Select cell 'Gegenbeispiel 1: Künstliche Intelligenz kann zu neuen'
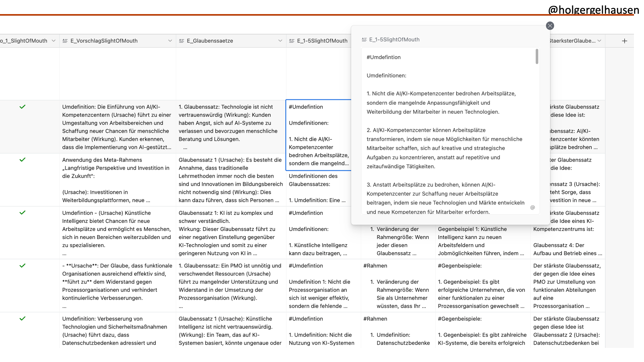Image resolution: width=644 pixels, height=362 pixels. point(483,241)
